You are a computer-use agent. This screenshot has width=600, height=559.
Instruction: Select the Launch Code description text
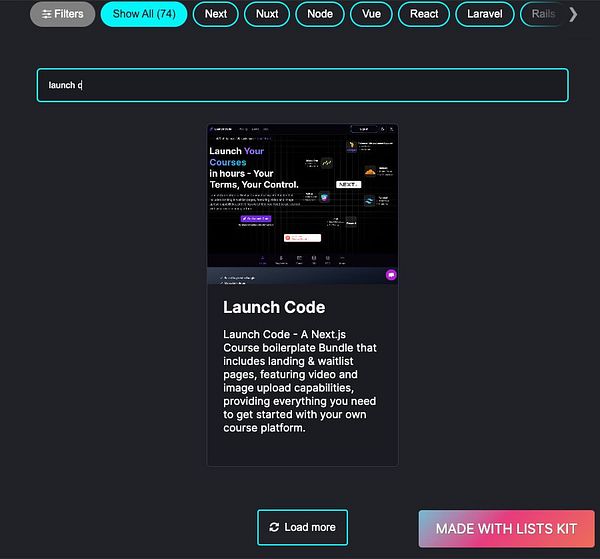tap(300, 381)
